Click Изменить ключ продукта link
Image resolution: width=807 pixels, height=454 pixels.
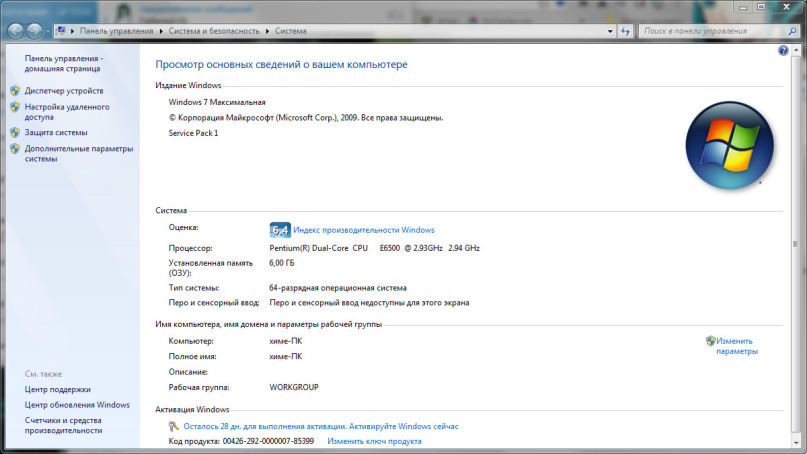click(374, 441)
